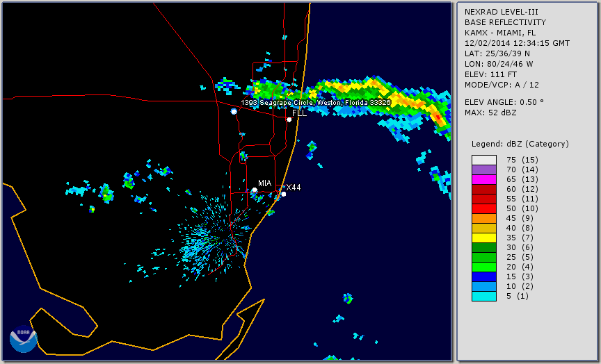Click the NEXRAD LEVEL-III title text
Screen dimensions: 601x364
(502, 13)
